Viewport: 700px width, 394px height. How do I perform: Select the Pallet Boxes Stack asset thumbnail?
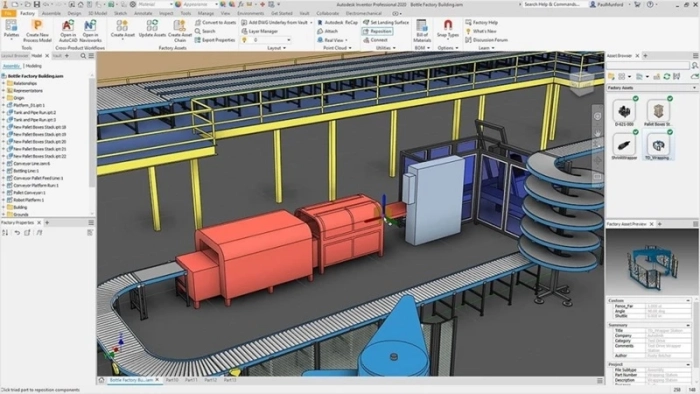point(658,112)
